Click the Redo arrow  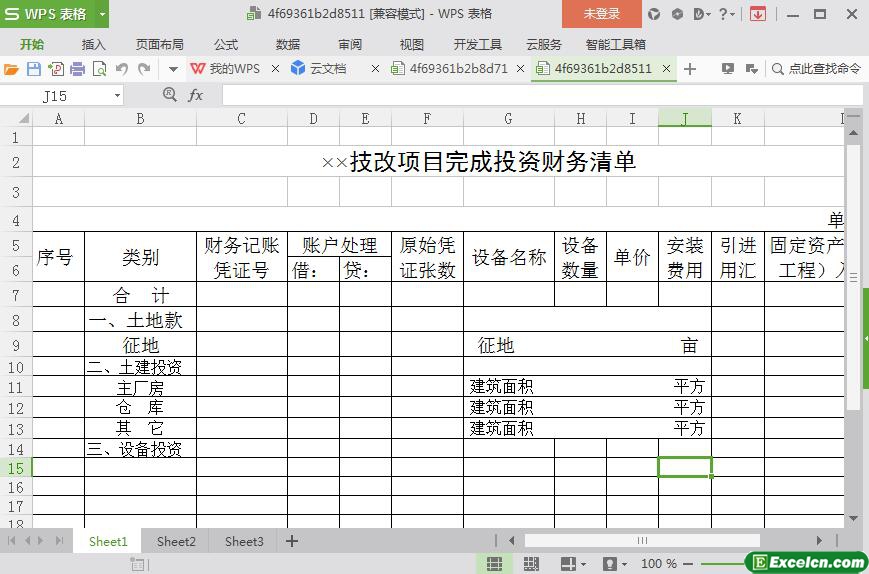pyautogui.click(x=144, y=69)
